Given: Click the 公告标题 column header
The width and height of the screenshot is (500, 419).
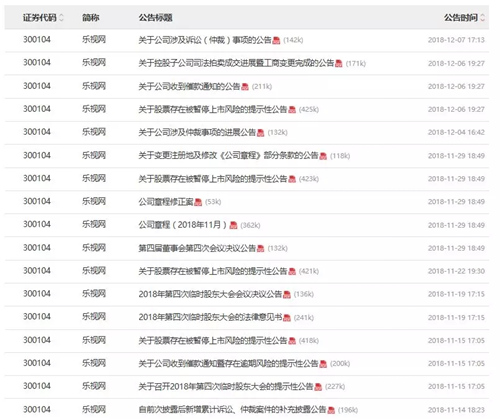Looking at the screenshot, I should click(x=155, y=18).
